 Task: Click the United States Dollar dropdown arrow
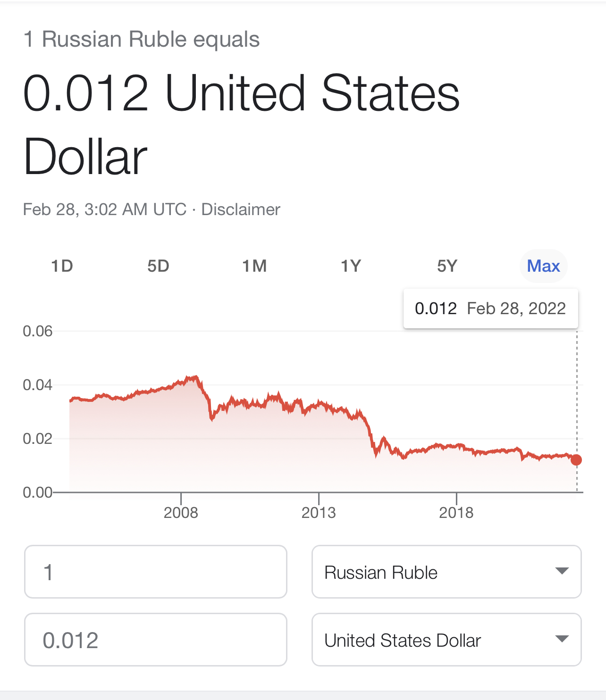click(562, 639)
